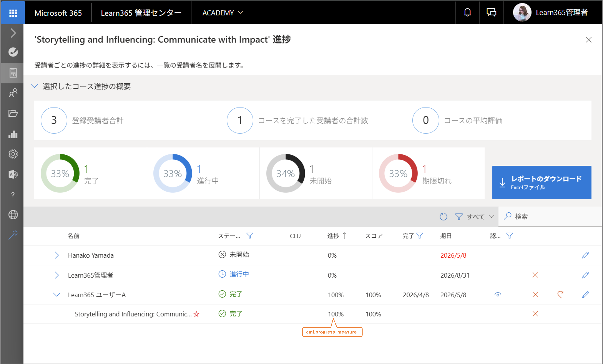The width and height of the screenshot is (603, 364).
Task: Click the name Hanako Yamada
Action: [91, 255]
